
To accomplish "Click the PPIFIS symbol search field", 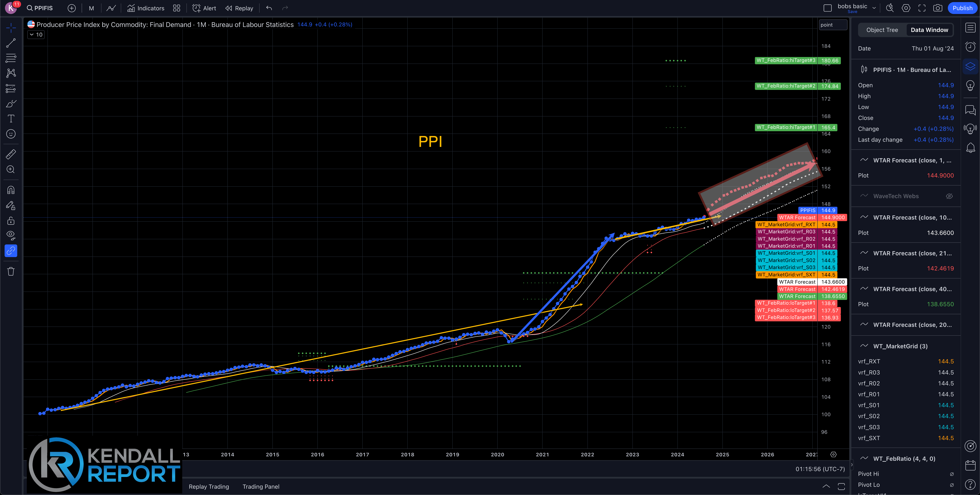I will (40, 8).
